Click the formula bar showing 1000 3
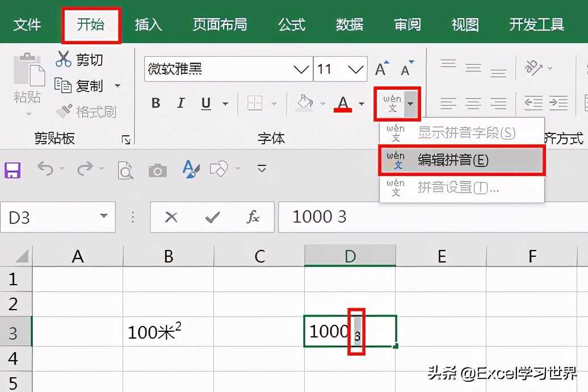 (433, 217)
